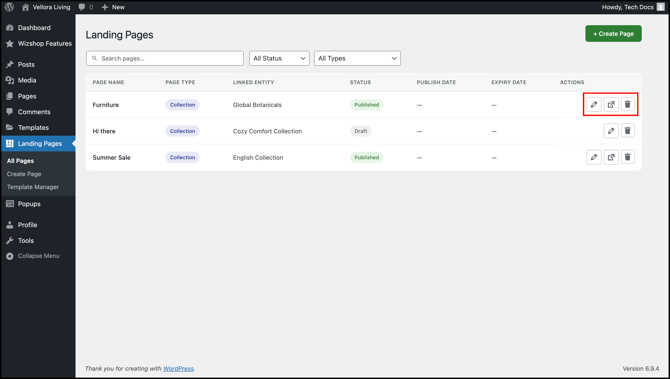Click the Linked Entity column header
This screenshot has width=670, height=379.
pos(253,82)
